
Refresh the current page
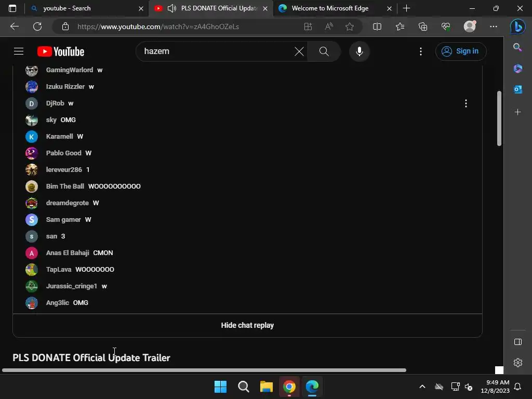(x=37, y=26)
